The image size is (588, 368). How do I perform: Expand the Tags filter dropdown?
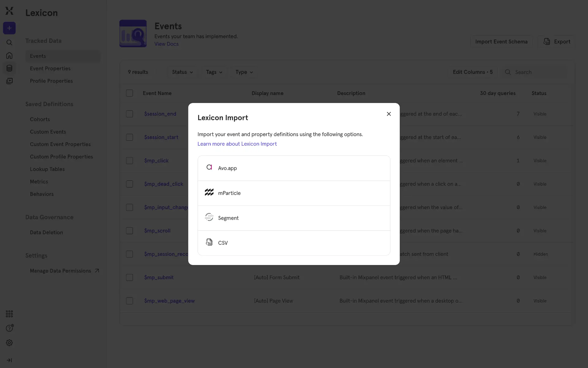click(x=214, y=72)
